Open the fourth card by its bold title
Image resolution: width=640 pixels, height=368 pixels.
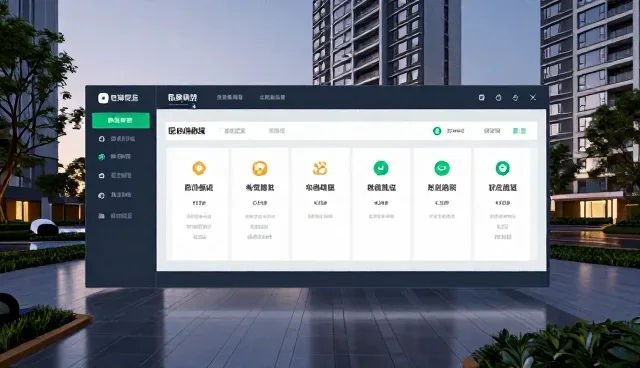tap(381, 188)
